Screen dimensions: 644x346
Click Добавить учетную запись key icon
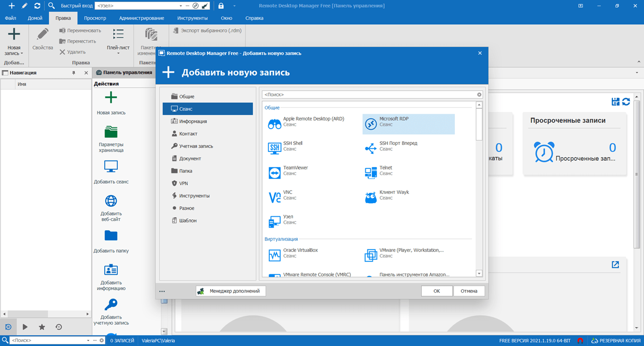[x=111, y=305]
